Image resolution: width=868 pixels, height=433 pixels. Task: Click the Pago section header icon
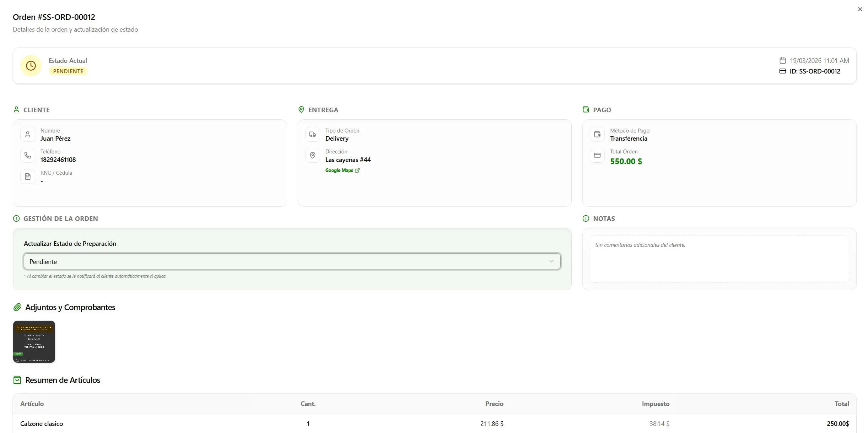586,109
